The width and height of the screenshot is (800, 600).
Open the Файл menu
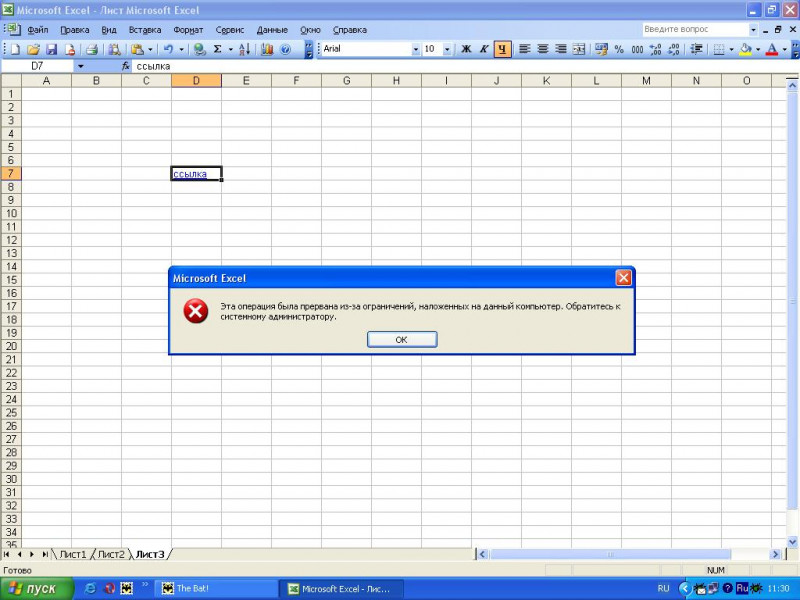[x=38, y=30]
